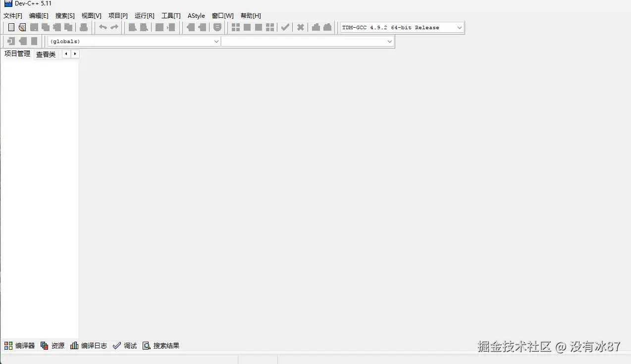Click the Compile icon with four squares
Image resolution: width=631 pixels, height=364 pixels.
236,28
